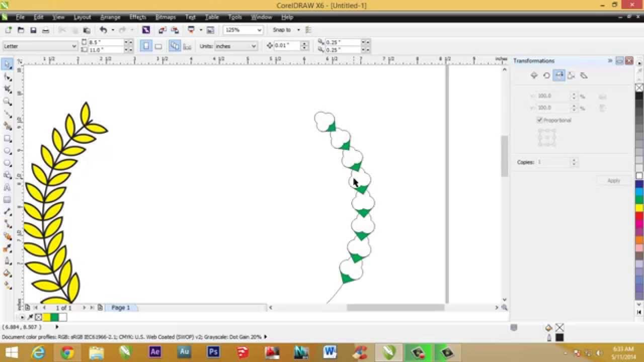
Task: Adjust the nudge distance spinner
Action: tap(304, 46)
